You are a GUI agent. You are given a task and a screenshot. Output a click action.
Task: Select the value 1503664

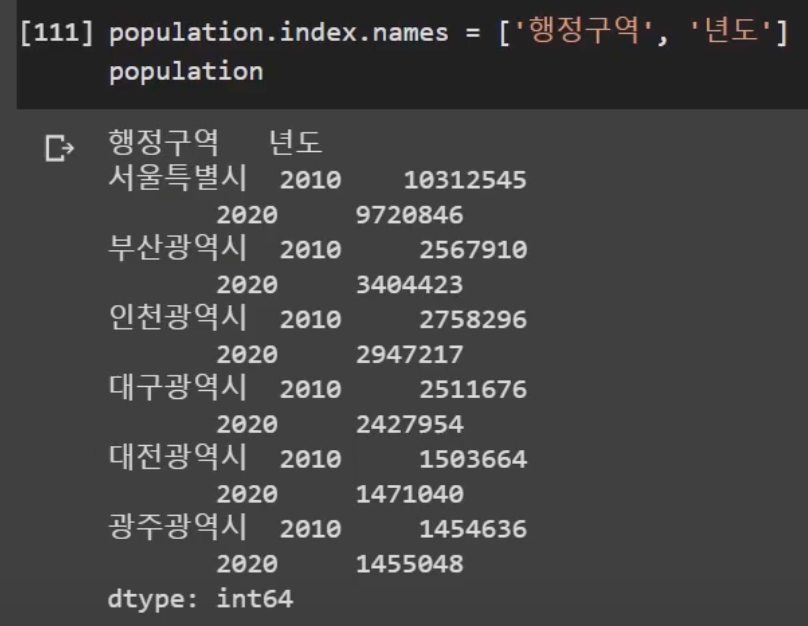pos(473,459)
